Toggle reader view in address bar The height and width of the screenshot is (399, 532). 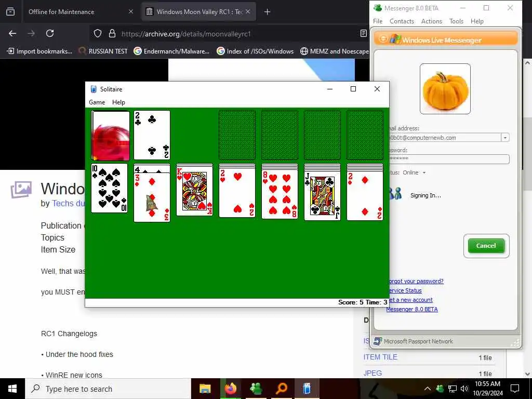(x=363, y=33)
